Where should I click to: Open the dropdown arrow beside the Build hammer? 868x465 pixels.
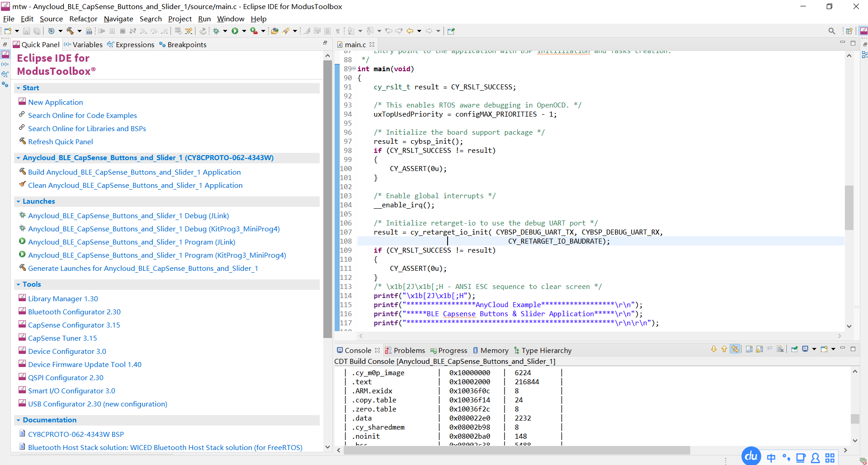(79, 31)
